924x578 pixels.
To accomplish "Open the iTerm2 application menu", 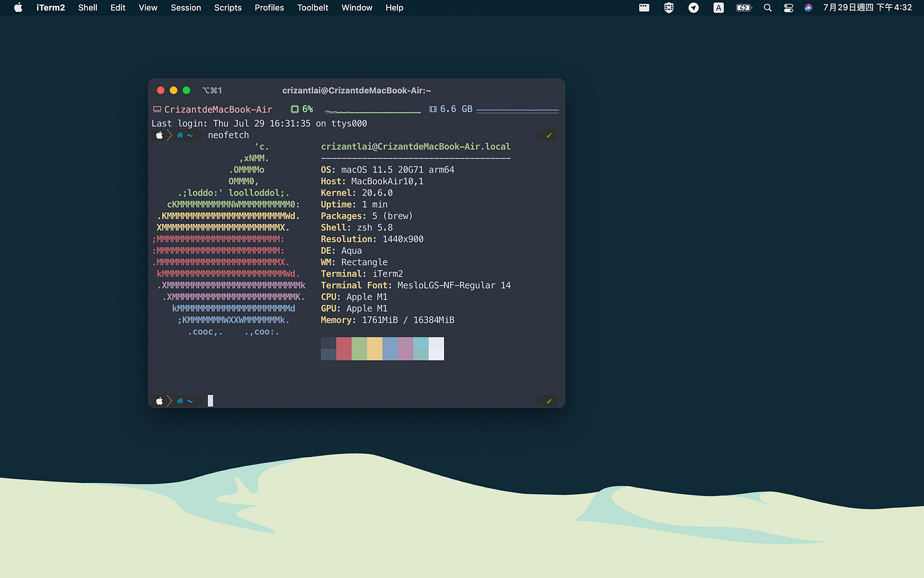I will [50, 8].
